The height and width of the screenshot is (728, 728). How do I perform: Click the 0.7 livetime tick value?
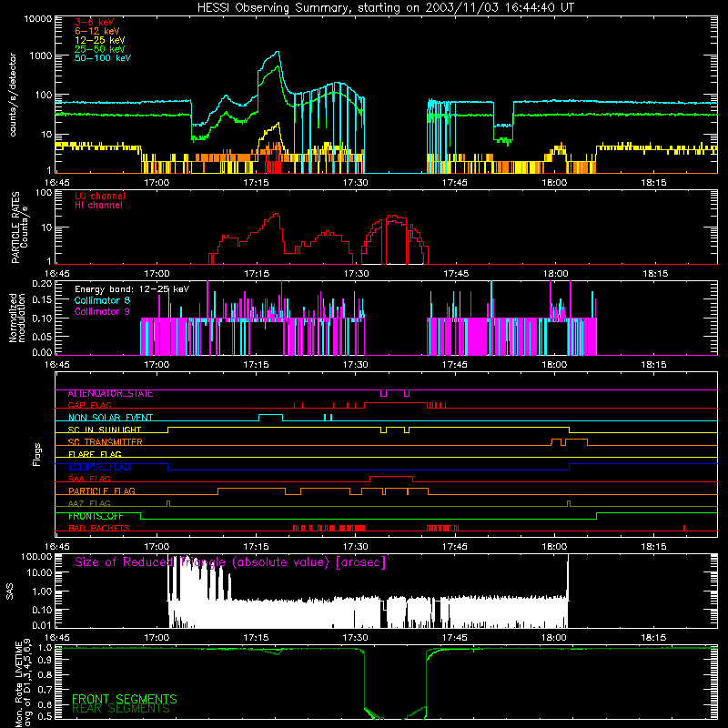(x=45, y=690)
